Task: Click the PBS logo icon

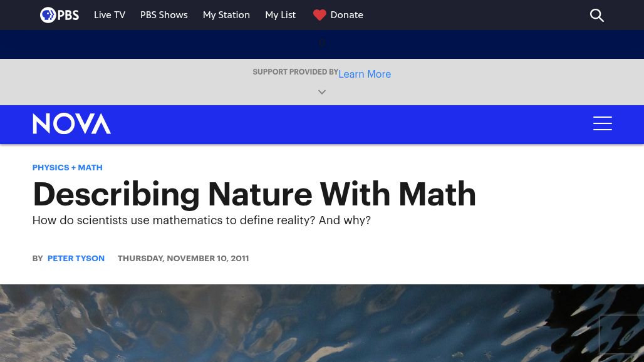Action: (59, 15)
